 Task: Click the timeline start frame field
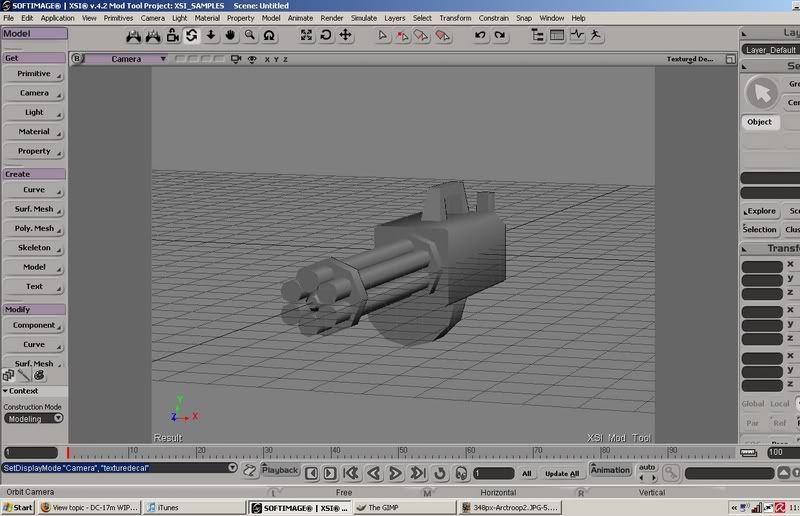(x=31, y=452)
